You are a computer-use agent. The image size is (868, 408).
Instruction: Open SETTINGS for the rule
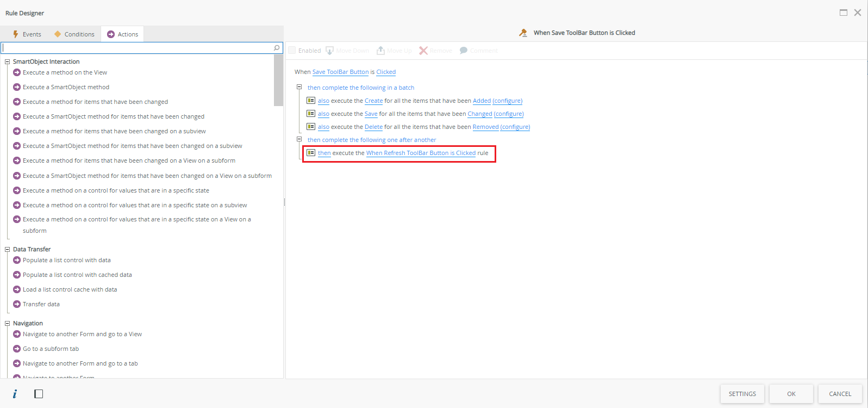point(742,394)
